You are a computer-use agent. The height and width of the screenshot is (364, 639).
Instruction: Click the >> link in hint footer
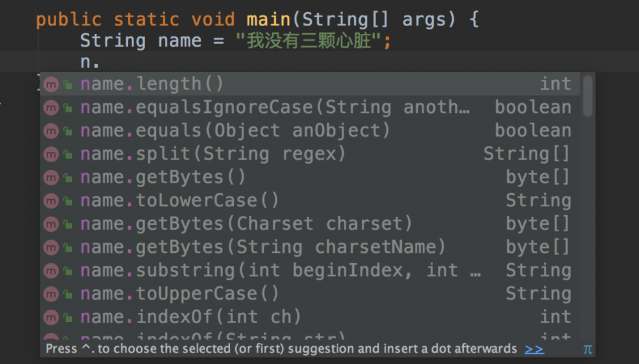(534, 349)
